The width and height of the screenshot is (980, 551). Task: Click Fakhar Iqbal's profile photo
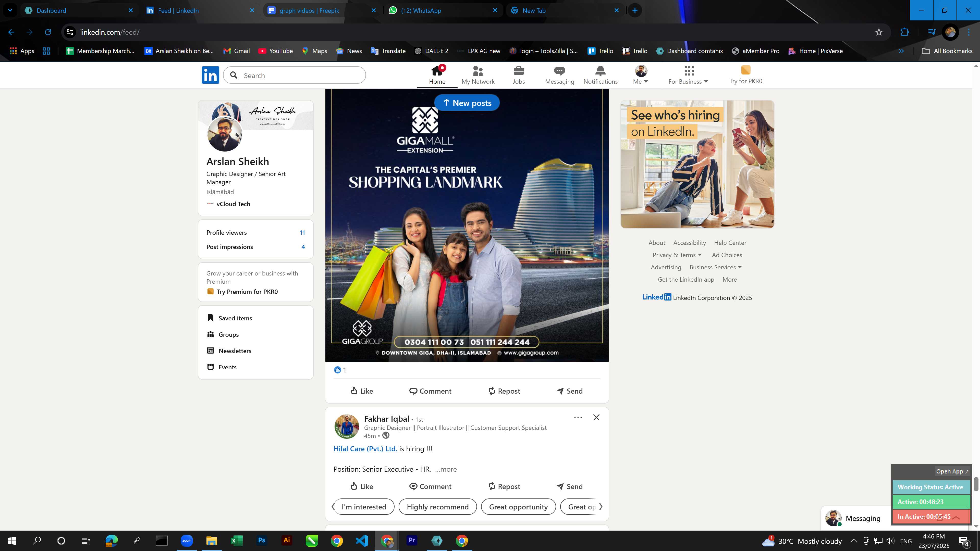tap(346, 427)
